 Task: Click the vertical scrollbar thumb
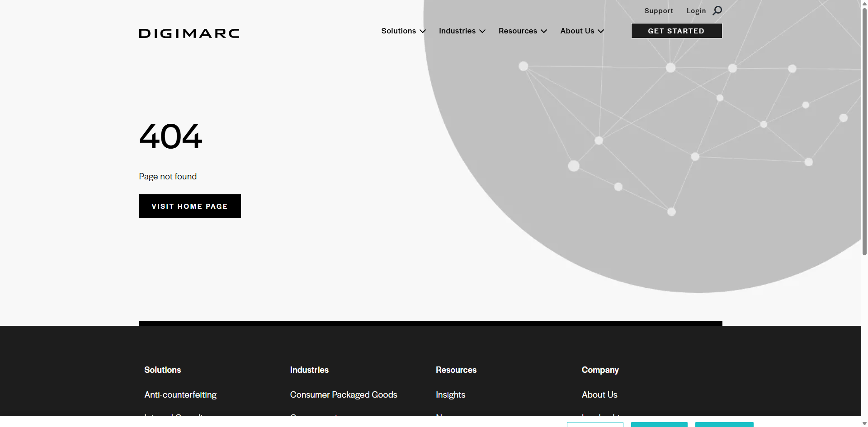tap(864, 131)
